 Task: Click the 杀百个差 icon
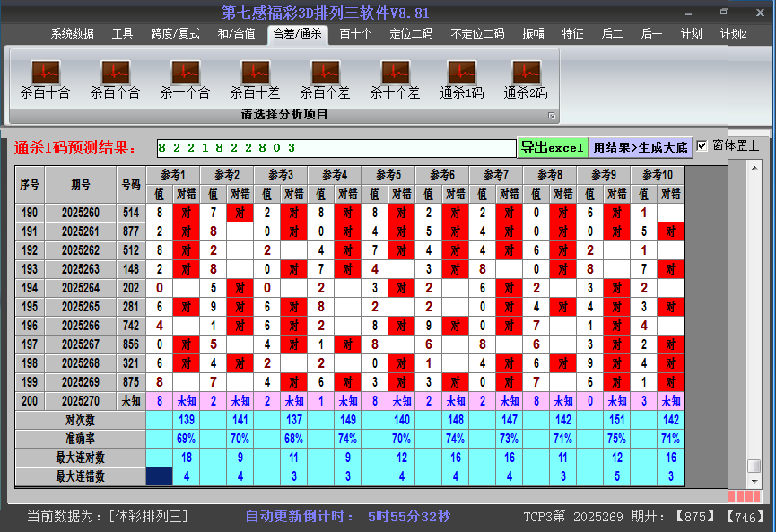325,72
